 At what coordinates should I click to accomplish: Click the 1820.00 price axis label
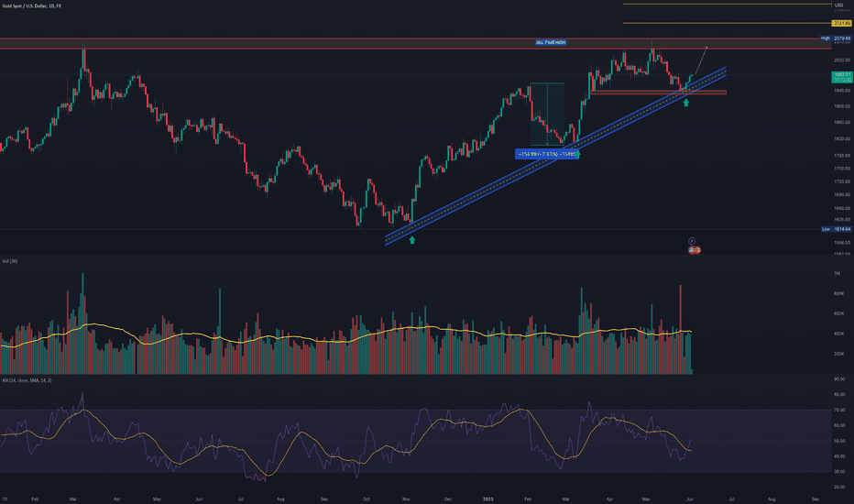click(x=842, y=138)
